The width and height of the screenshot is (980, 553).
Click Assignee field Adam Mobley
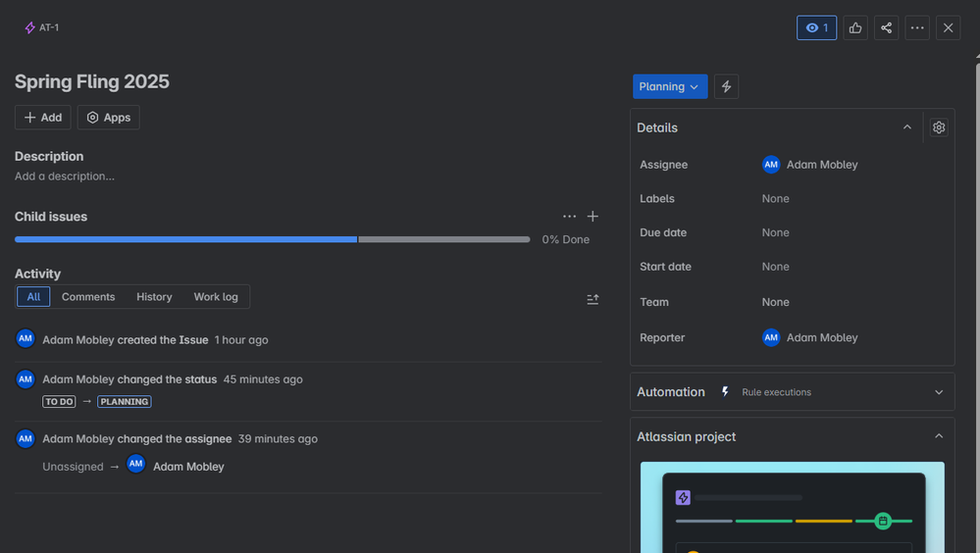(x=810, y=165)
